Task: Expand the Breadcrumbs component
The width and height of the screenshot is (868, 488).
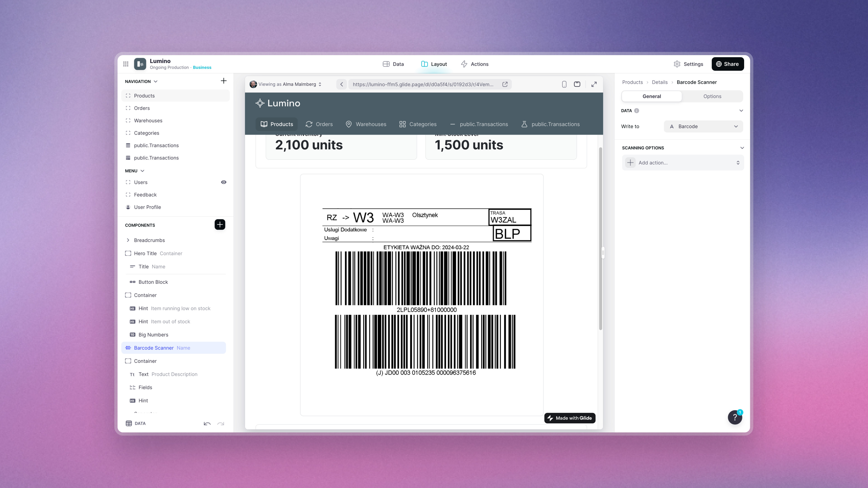Action: pos(128,240)
